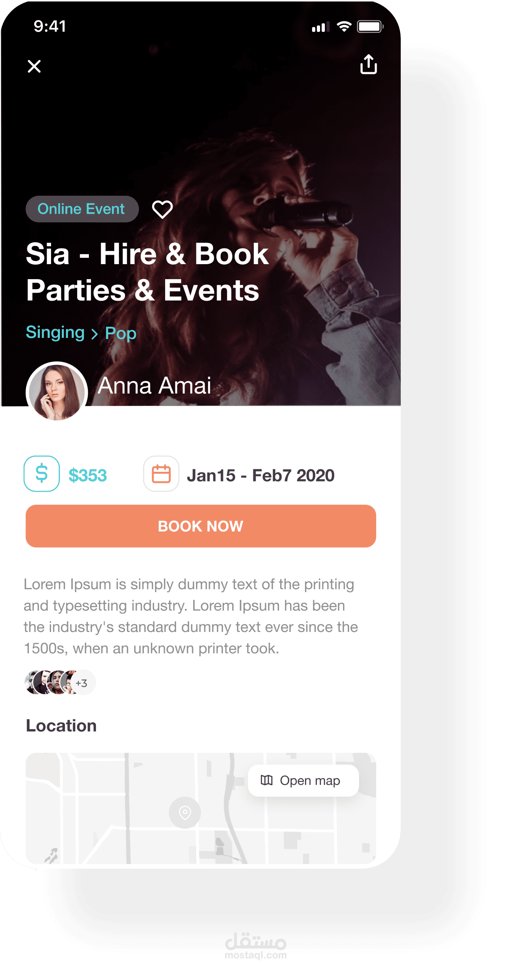Tap the Anna Amai name
The width and height of the screenshot is (512, 980).
[x=154, y=385]
